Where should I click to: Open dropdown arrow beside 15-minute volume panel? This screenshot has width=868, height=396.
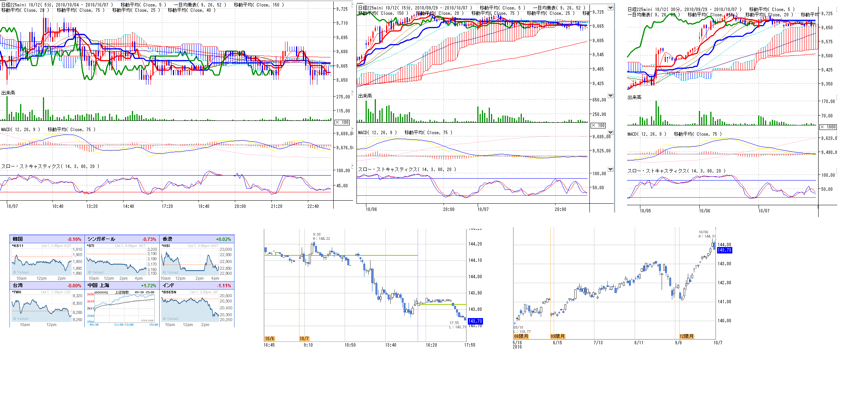coord(610,96)
